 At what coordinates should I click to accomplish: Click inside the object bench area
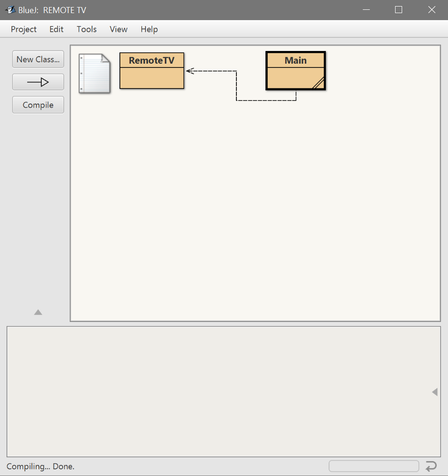224,392
